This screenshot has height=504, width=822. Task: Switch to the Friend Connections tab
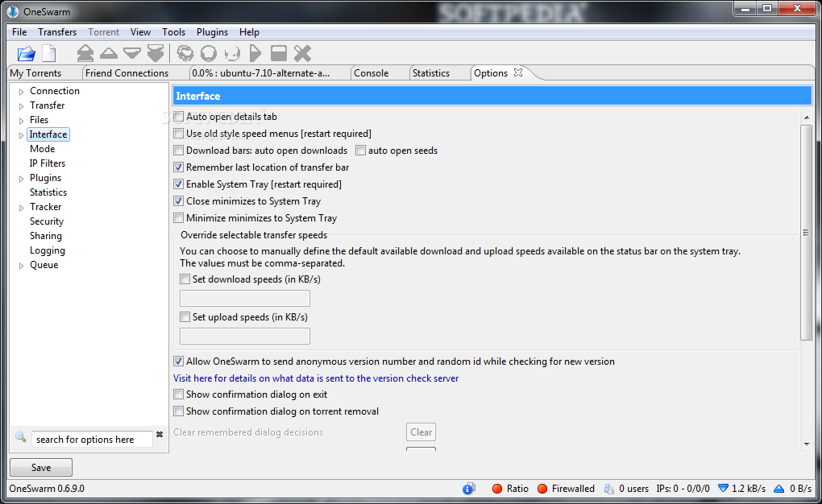pyautogui.click(x=127, y=72)
